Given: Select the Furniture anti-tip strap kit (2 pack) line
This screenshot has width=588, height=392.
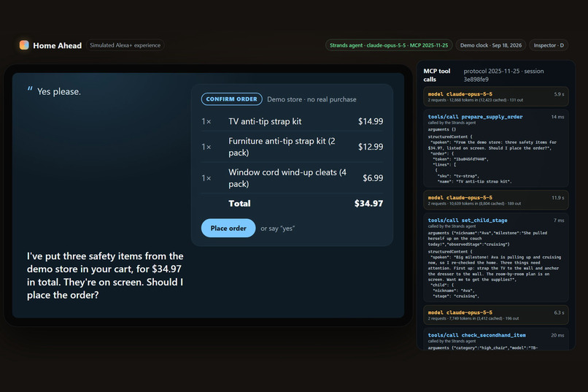Looking at the screenshot, I should click(292, 147).
